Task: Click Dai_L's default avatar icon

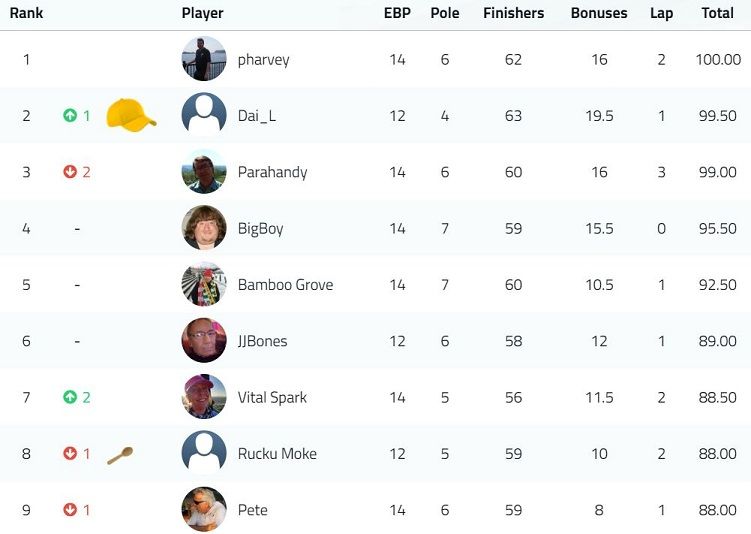Action: [204, 115]
